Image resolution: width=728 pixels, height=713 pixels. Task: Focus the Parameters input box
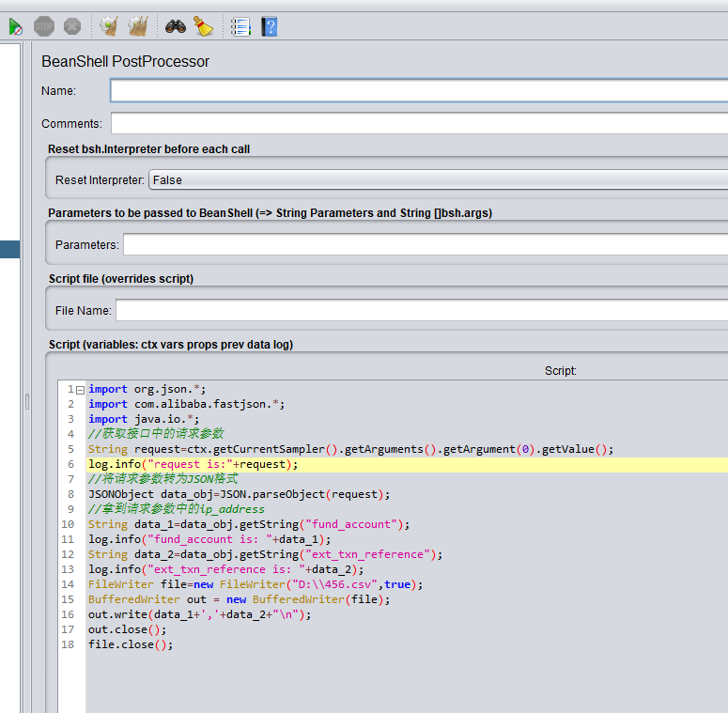(425, 245)
